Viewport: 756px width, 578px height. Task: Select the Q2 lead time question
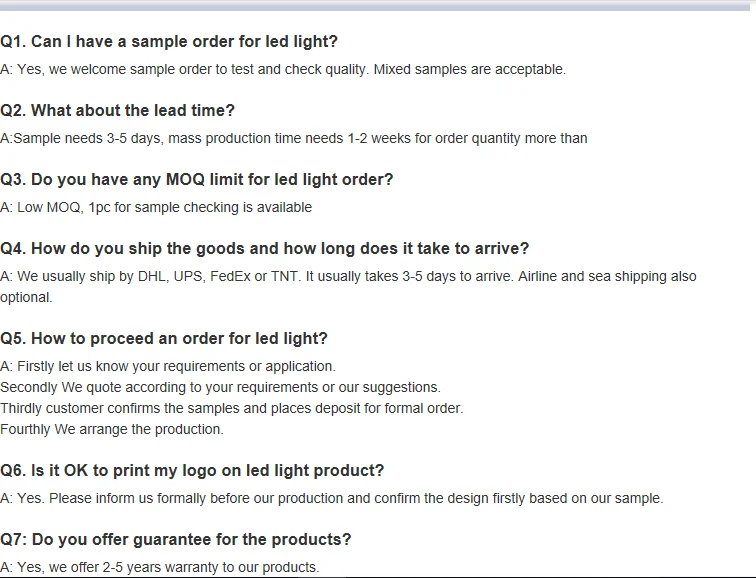pos(117,110)
